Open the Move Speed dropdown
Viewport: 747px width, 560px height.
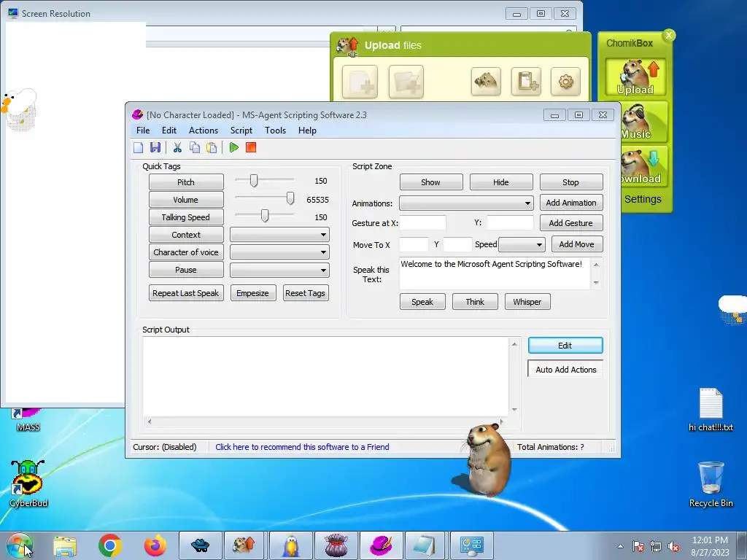coord(522,245)
